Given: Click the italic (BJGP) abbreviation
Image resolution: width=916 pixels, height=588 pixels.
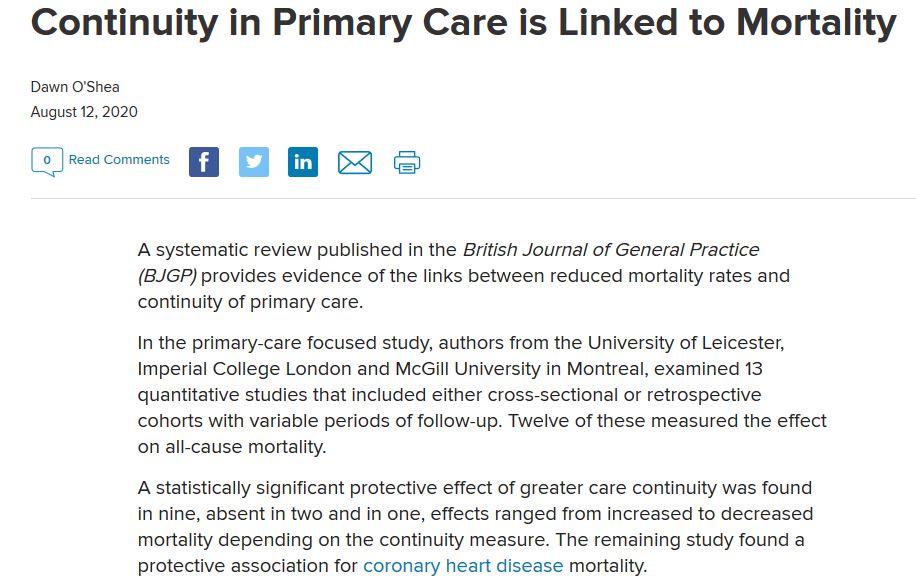Looking at the screenshot, I should 167,275.
